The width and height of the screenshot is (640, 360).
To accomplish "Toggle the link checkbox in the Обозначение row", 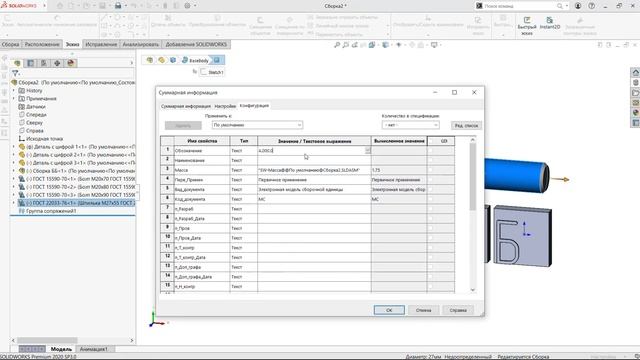I will tap(430, 151).
